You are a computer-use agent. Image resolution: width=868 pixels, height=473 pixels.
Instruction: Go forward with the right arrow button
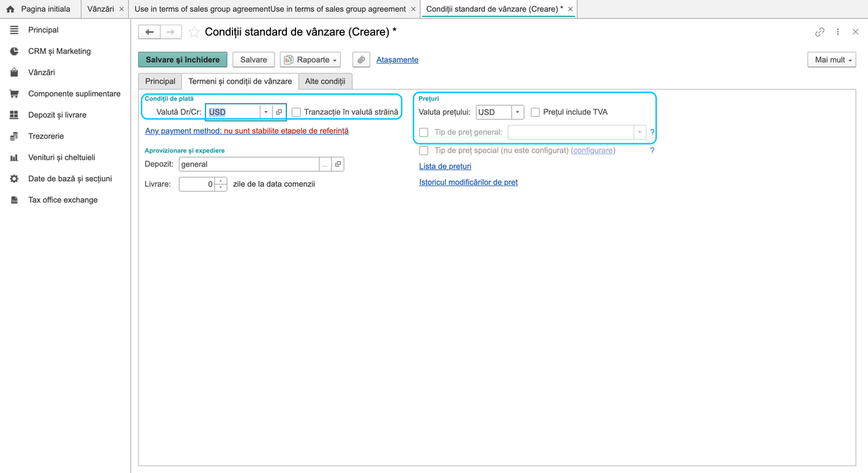[171, 32]
